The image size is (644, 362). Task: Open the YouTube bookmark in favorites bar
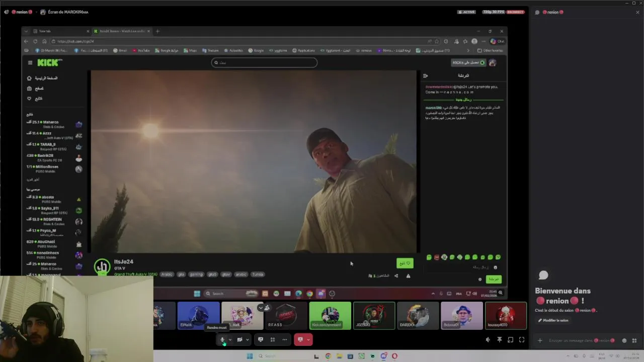pos(141,50)
